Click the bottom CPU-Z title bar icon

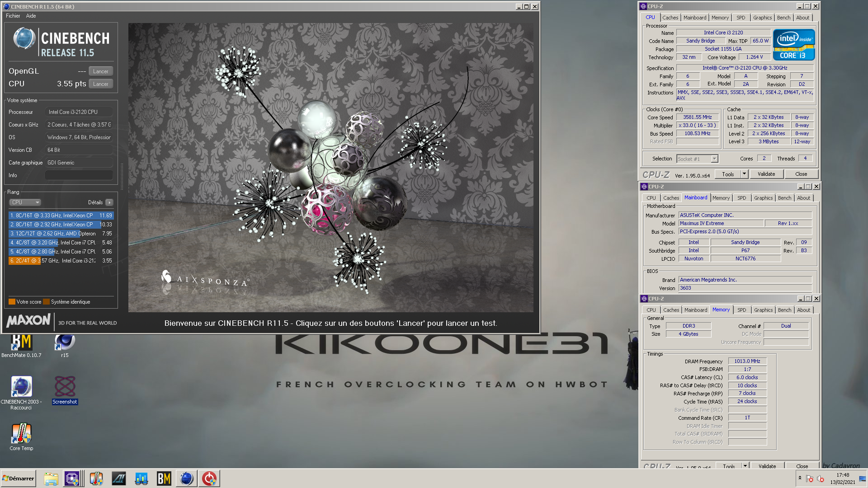pos(644,299)
